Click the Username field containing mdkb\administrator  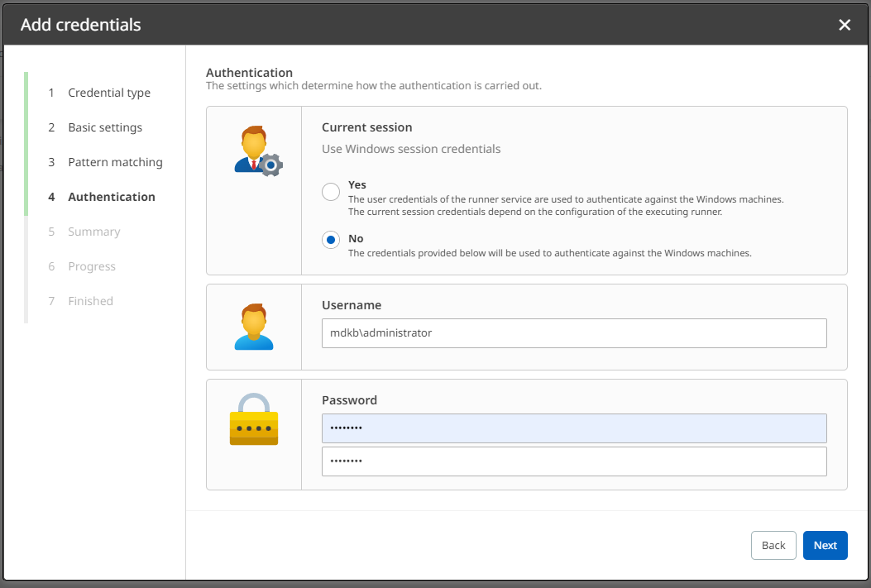click(573, 333)
